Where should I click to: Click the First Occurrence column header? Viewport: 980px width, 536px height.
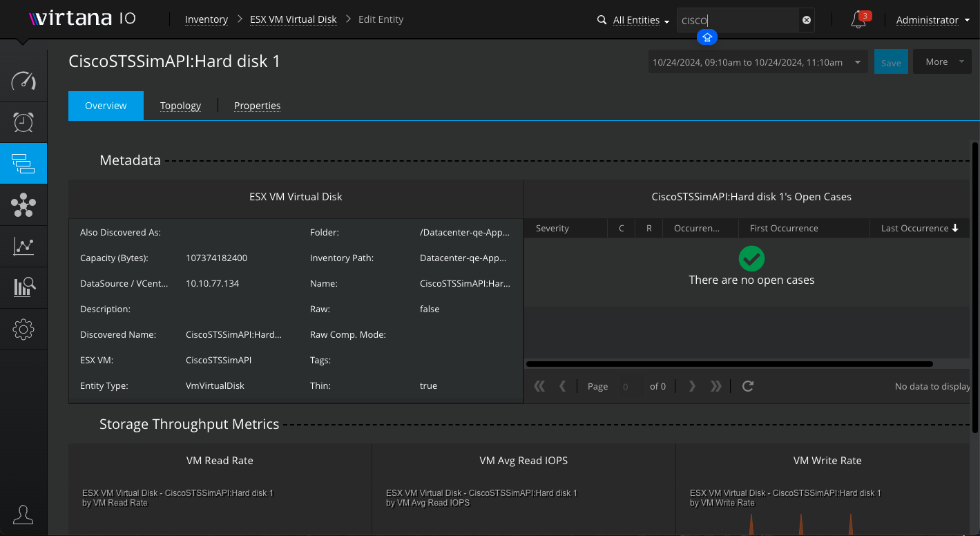click(x=804, y=228)
